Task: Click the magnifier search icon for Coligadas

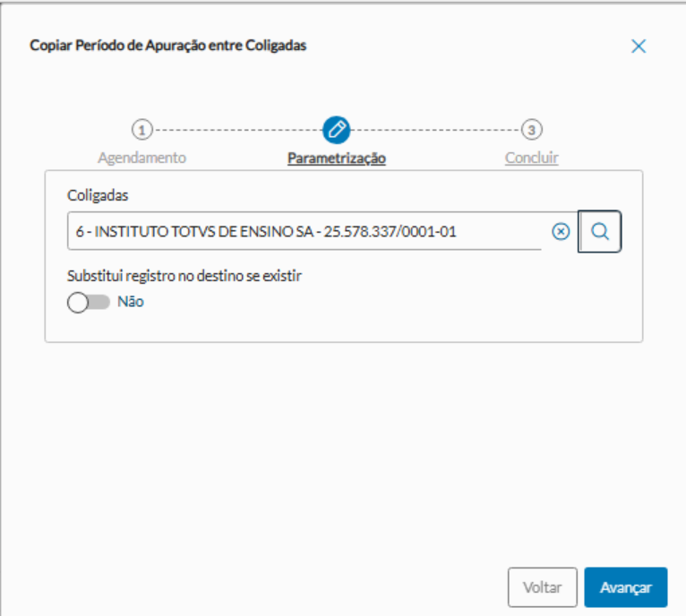Action: tap(600, 232)
